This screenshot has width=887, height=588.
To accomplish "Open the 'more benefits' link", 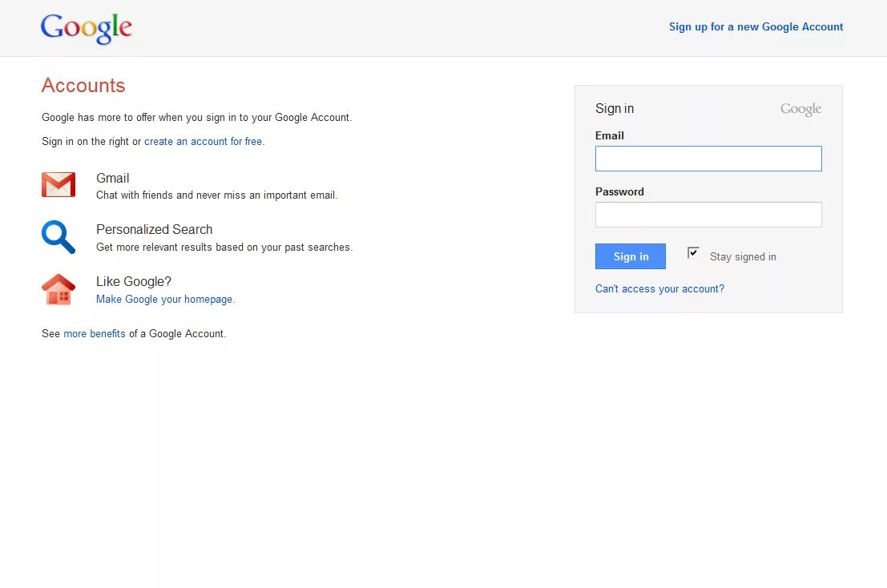I will click(95, 333).
